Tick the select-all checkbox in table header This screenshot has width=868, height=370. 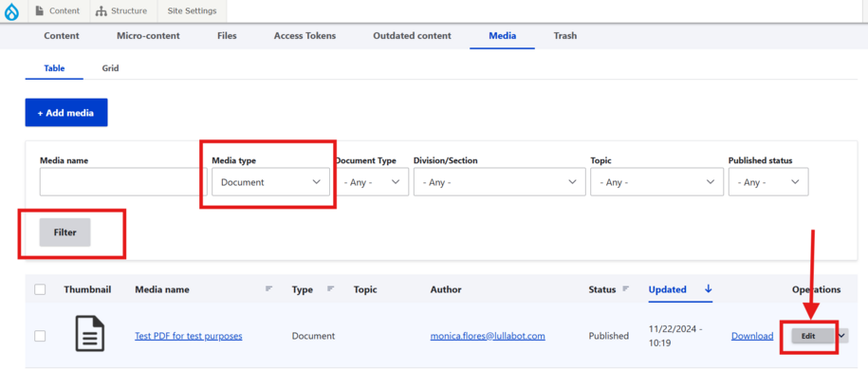click(40, 289)
